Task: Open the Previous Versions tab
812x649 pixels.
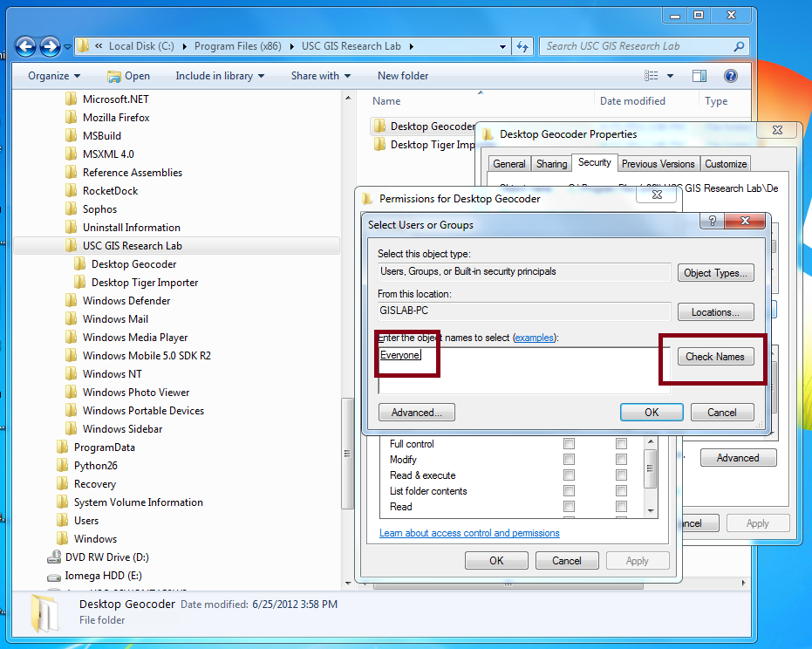Action: tap(658, 164)
